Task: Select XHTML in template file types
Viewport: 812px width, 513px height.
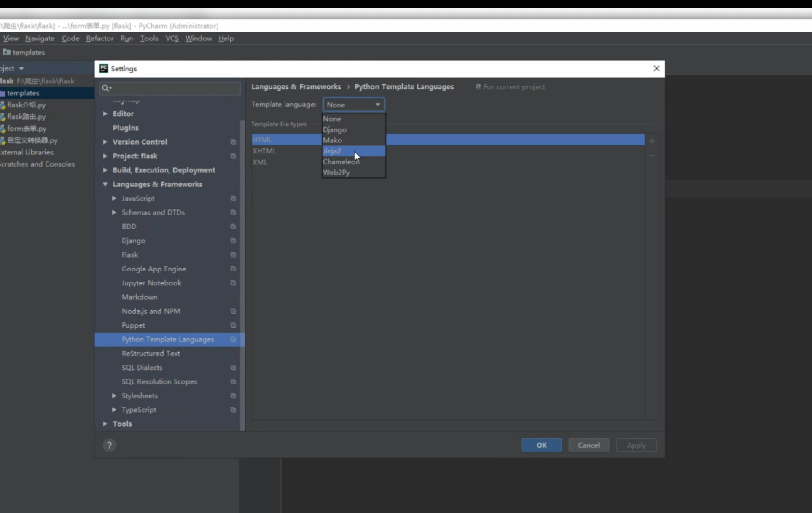Action: click(264, 151)
